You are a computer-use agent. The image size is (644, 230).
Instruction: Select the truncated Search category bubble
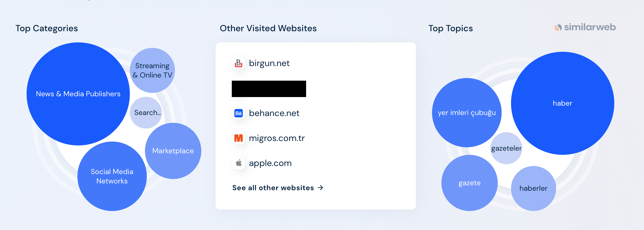pos(146,113)
